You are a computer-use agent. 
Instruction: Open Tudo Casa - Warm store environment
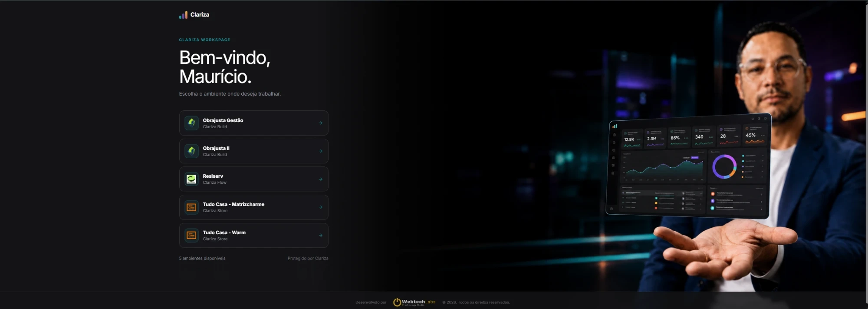254,236
